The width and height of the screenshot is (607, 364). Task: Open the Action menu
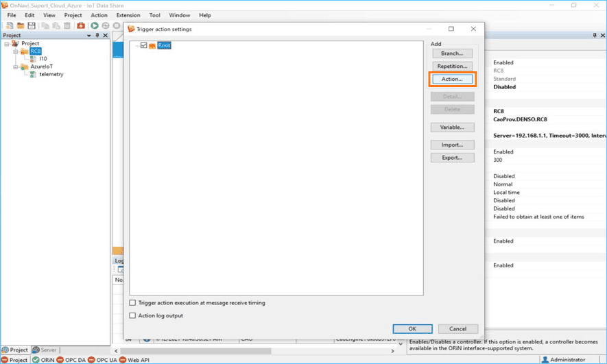coord(99,15)
